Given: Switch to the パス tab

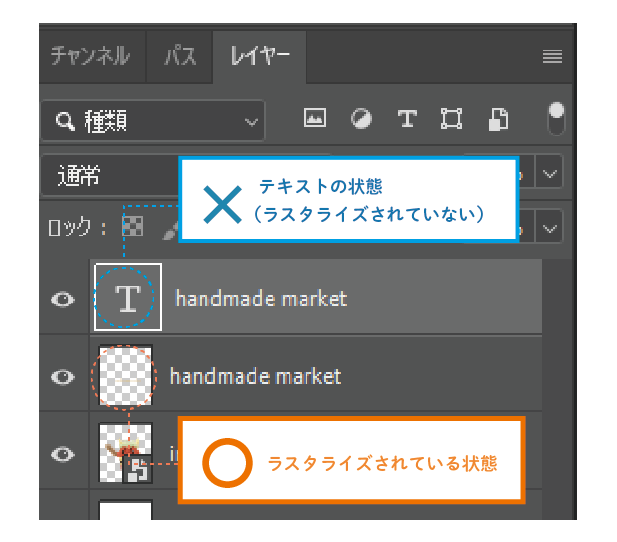Looking at the screenshot, I should pyautogui.click(x=180, y=55).
